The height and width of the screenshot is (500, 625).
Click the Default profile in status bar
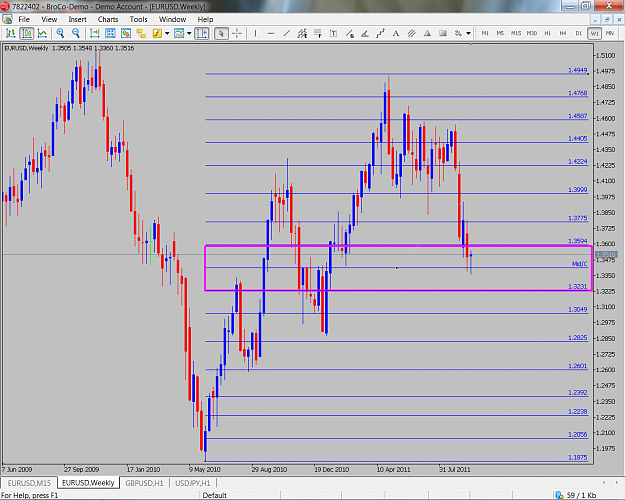point(214,495)
